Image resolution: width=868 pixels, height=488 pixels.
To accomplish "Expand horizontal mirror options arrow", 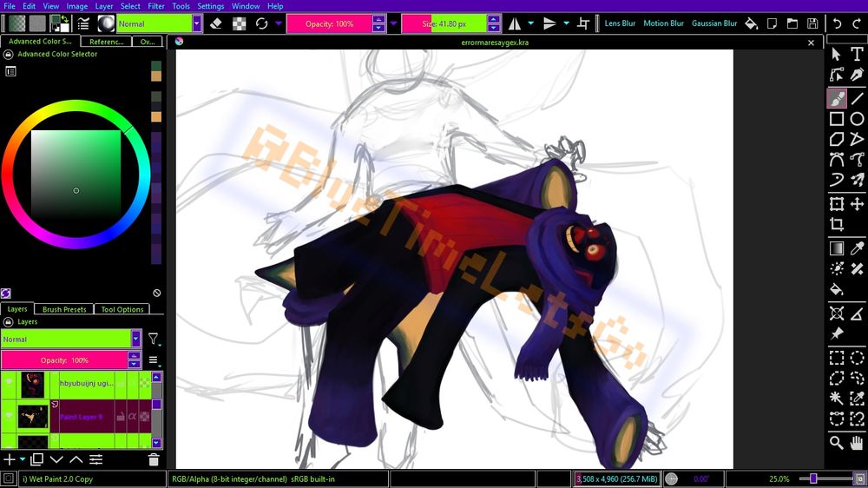I will pyautogui.click(x=531, y=23).
